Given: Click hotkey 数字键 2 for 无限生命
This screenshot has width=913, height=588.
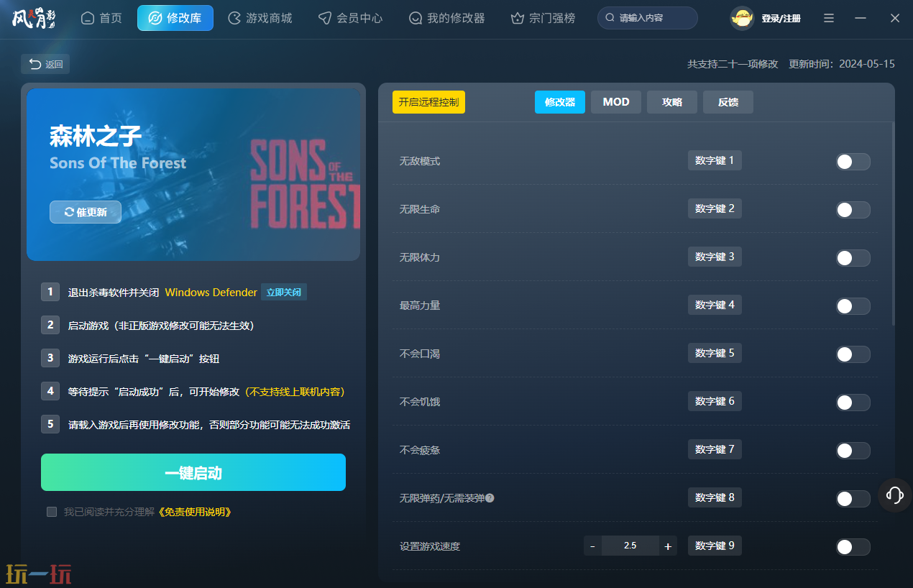Looking at the screenshot, I should click(x=715, y=208).
